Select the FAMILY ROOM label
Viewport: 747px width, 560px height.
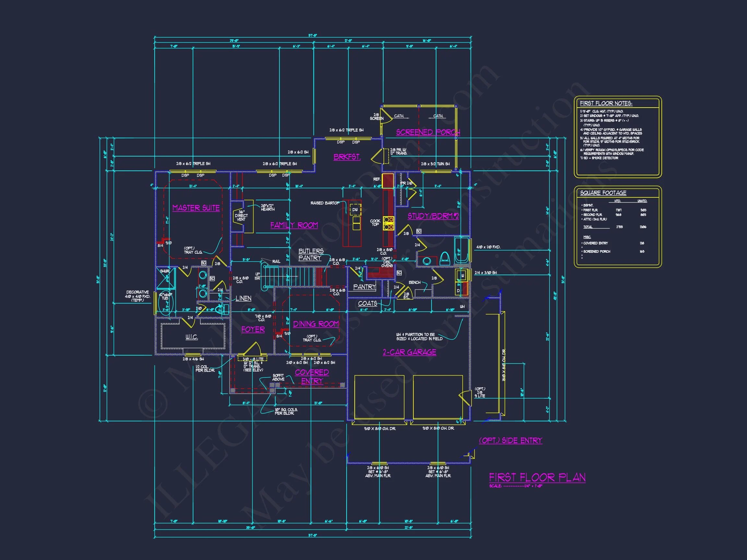(x=294, y=225)
